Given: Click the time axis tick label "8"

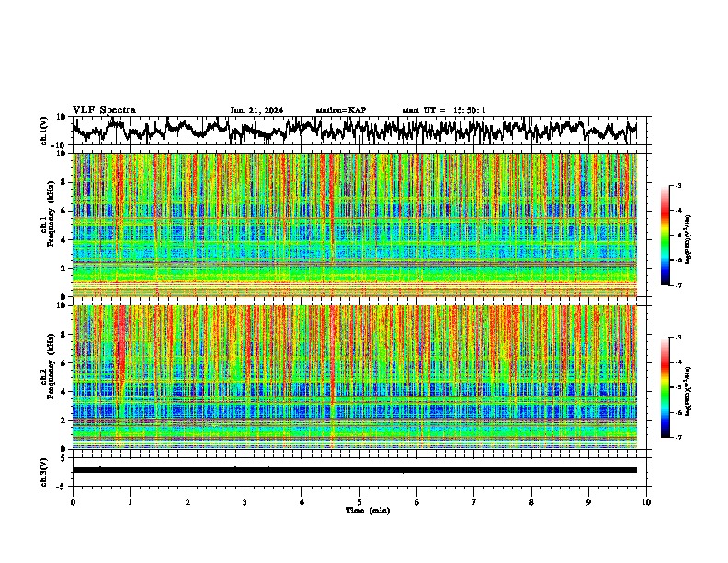Looking at the screenshot, I should pyautogui.click(x=531, y=502).
